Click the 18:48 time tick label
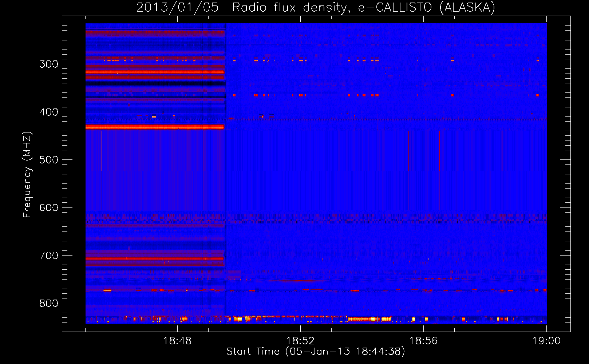Screen dimensions: 589x364 (177, 341)
